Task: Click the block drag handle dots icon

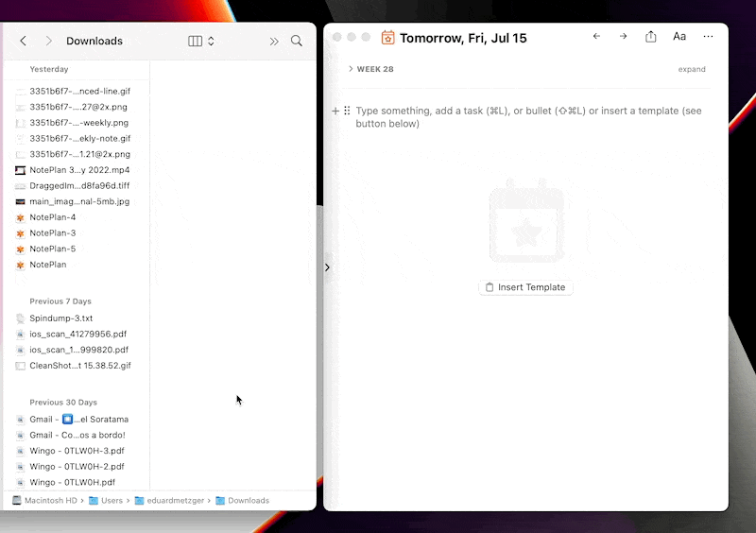Action: coord(347,111)
